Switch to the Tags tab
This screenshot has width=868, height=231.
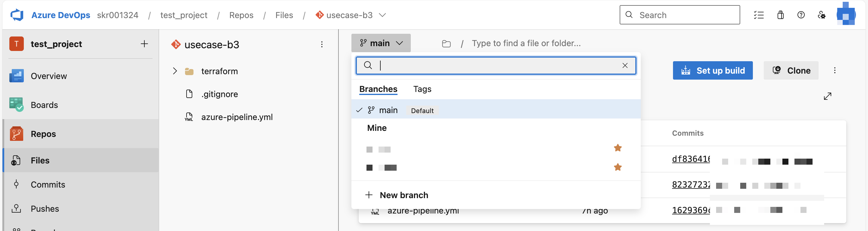click(422, 89)
